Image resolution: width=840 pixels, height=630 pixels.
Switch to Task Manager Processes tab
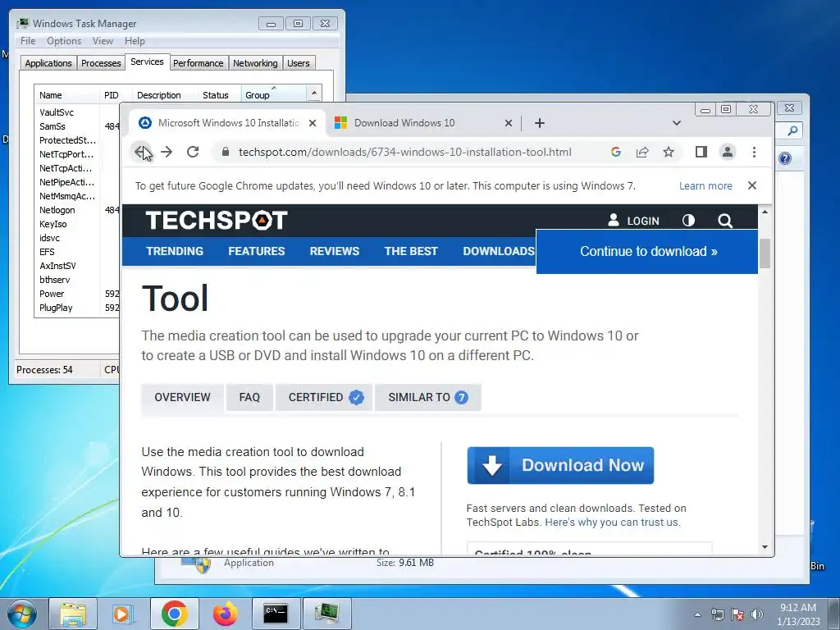pos(101,63)
